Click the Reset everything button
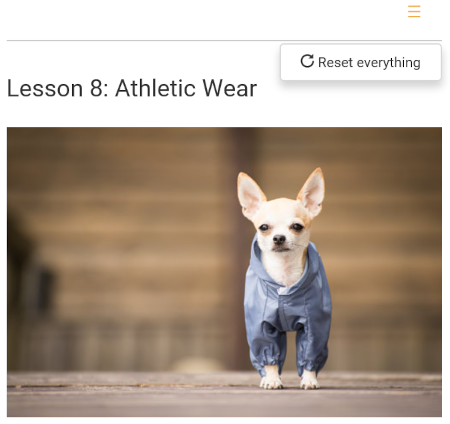This screenshot has width=450, height=424. [x=361, y=62]
